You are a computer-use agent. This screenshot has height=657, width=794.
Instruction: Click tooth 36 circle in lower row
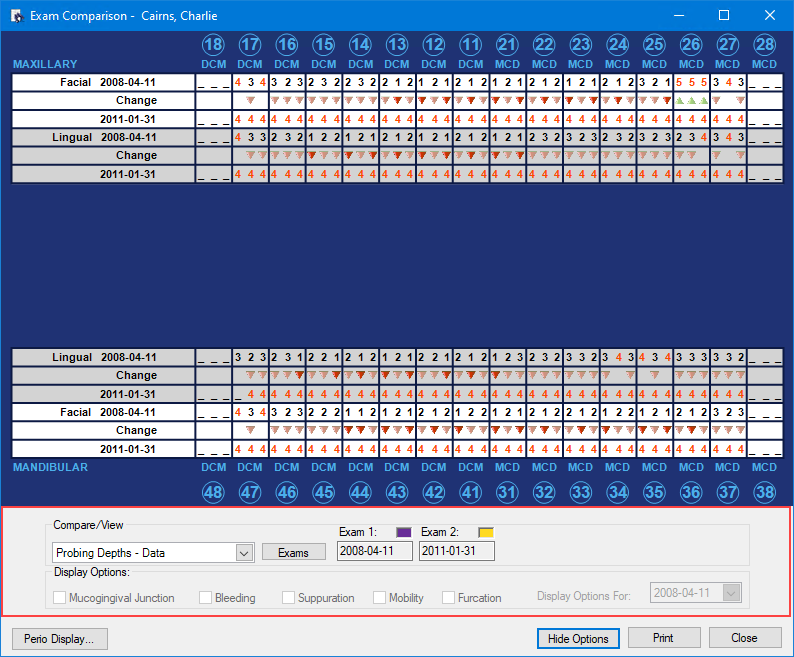click(x=690, y=490)
